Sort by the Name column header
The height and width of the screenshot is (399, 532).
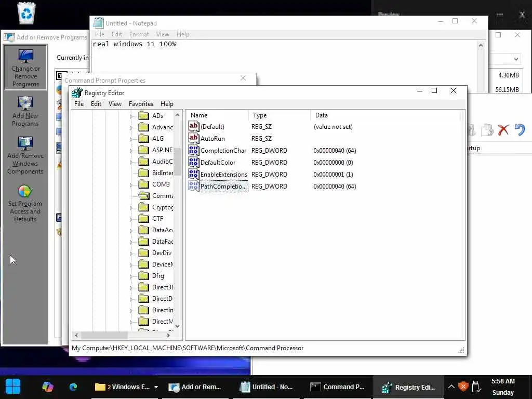217,115
